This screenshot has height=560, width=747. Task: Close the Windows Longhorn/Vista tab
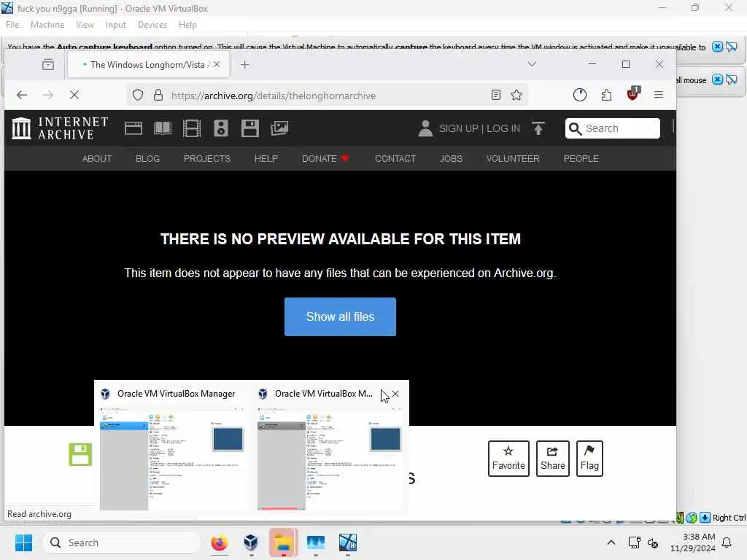(x=217, y=64)
